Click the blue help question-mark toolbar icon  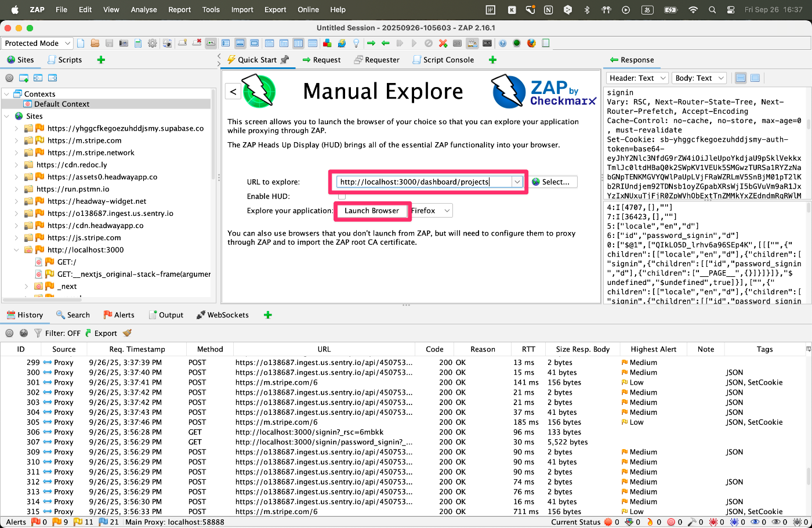coord(503,43)
